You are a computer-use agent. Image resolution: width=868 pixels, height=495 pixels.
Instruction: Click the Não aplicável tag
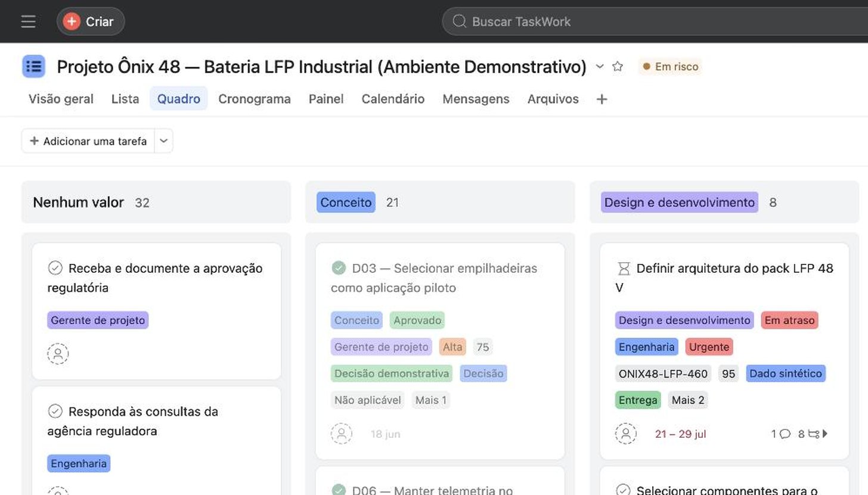coord(368,400)
